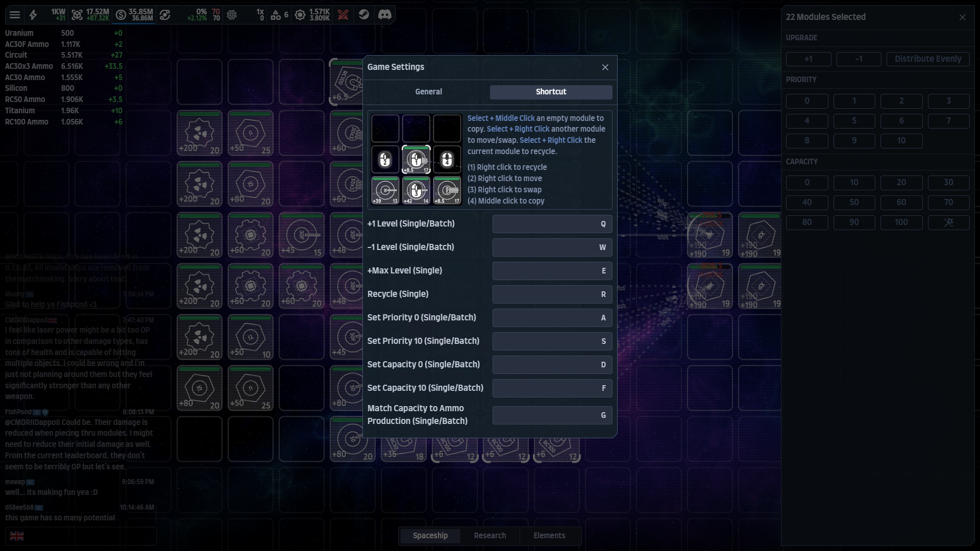Switch to the General settings tab
This screenshot has height=551, width=980.
coord(428,92)
